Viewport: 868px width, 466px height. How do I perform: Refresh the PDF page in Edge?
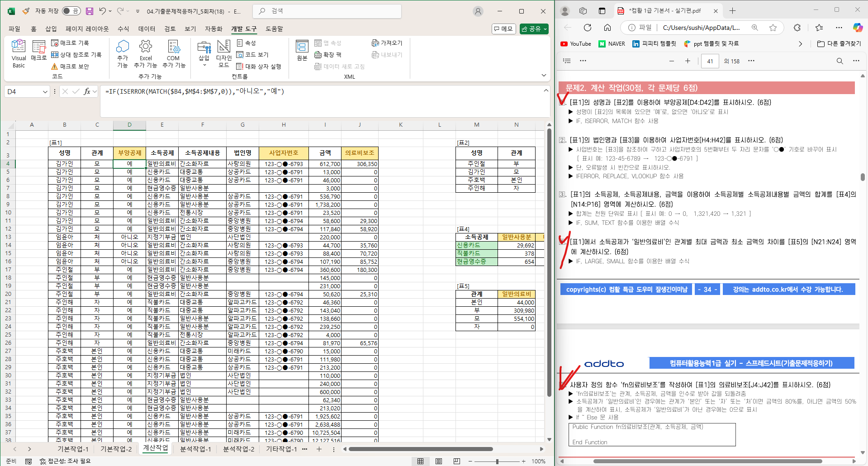(588, 28)
